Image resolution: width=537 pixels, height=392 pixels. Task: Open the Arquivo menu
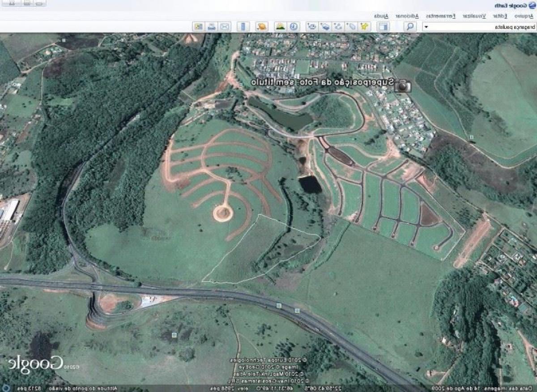(524, 16)
